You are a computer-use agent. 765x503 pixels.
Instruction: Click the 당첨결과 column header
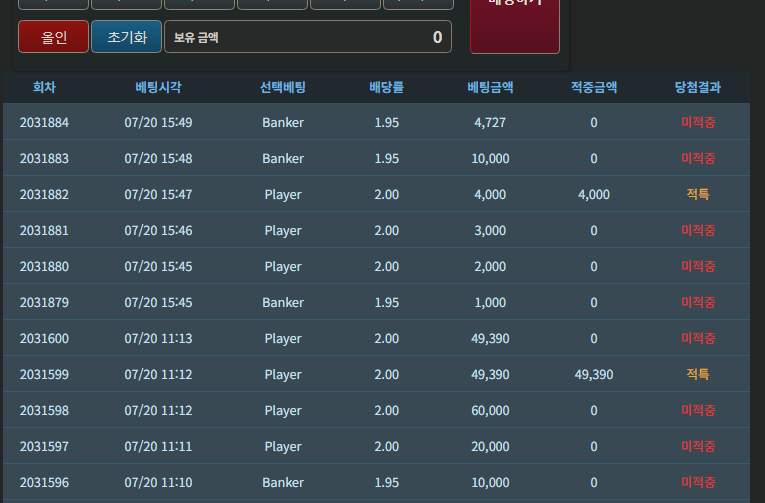698,87
